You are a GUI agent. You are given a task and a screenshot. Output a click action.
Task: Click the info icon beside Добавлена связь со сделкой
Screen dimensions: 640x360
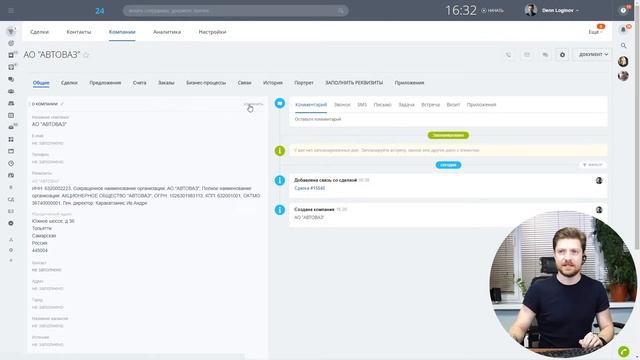pyautogui.click(x=280, y=180)
